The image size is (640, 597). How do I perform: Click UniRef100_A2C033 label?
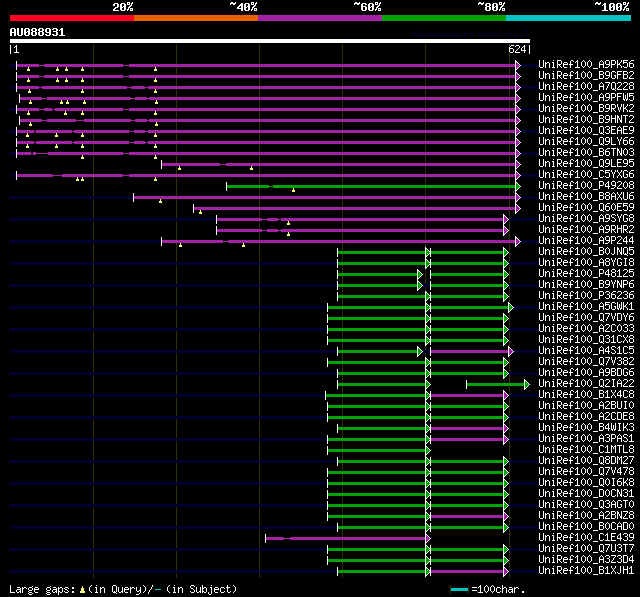coord(586,329)
